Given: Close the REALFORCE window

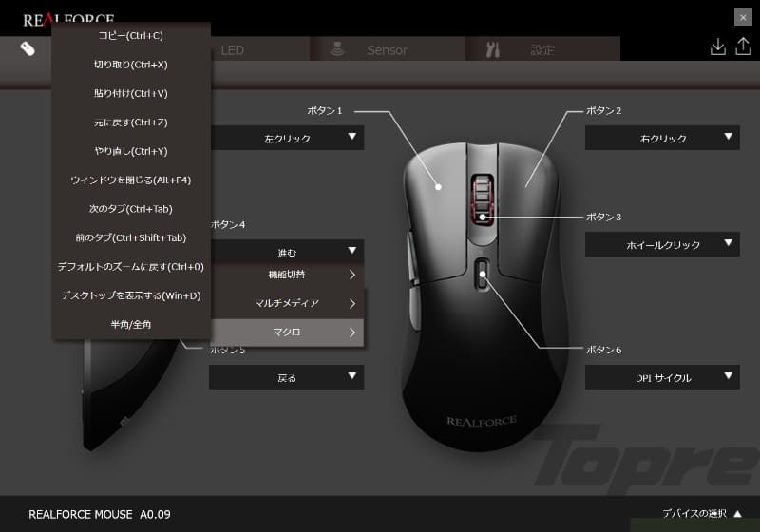Looking at the screenshot, I should pos(743,17).
